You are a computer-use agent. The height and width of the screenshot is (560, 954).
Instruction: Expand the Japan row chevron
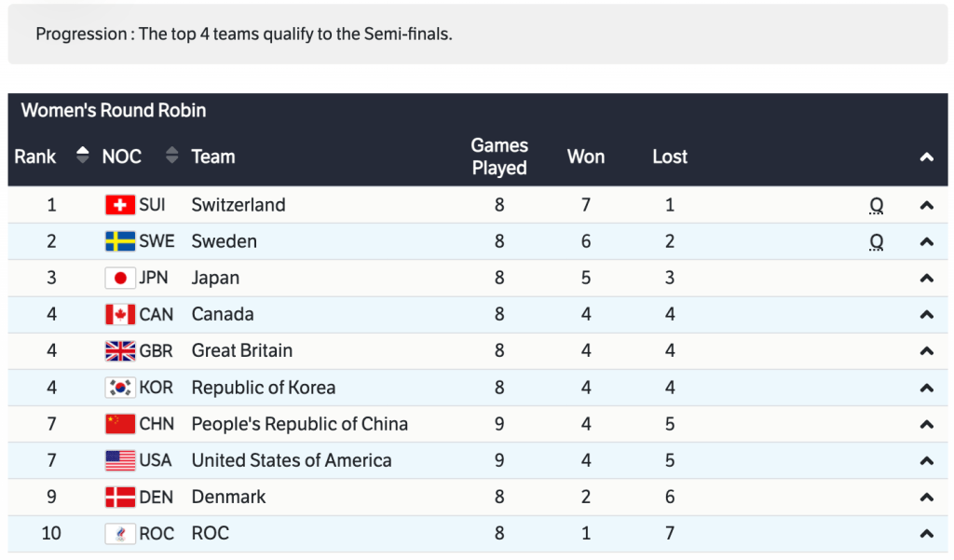click(926, 279)
